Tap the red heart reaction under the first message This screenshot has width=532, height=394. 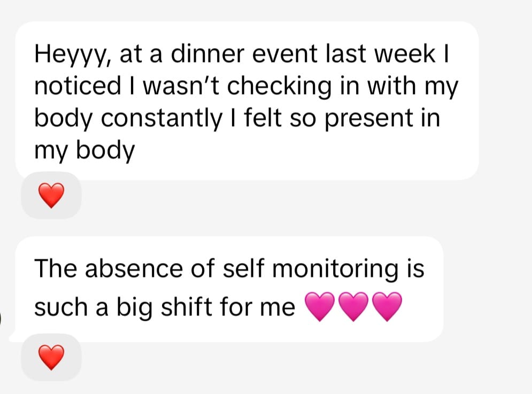pos(52,196)
